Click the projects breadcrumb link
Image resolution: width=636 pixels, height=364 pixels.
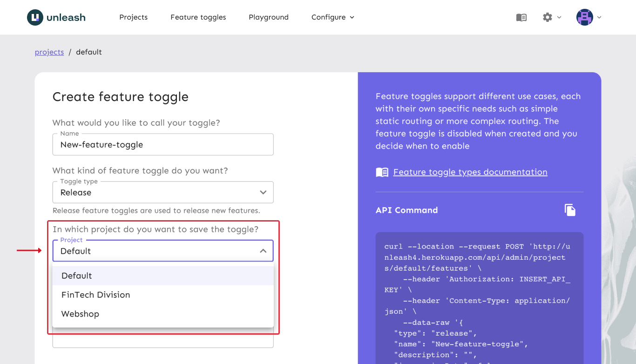click(49, 52)
